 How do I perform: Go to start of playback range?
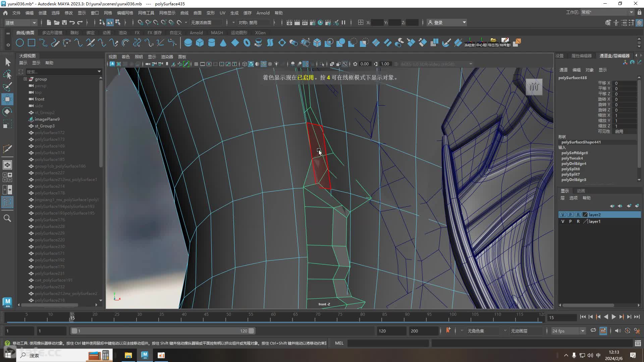click(583, 317)
